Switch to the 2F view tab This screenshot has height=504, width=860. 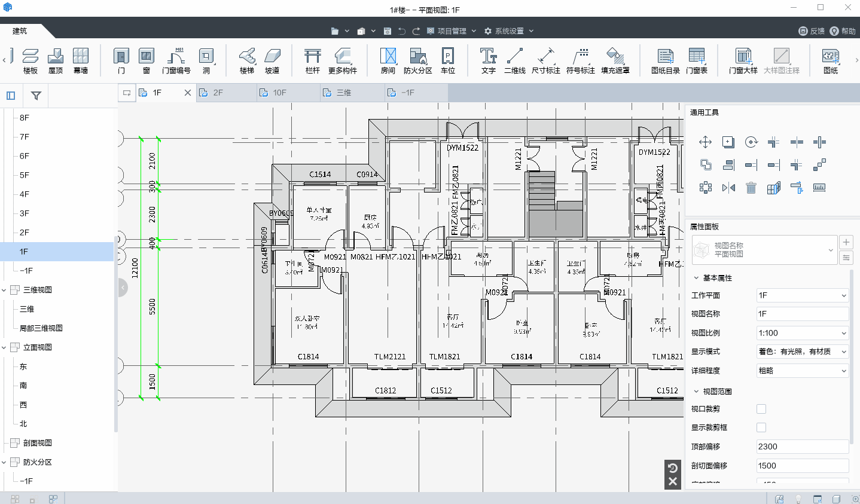[226, 93]
